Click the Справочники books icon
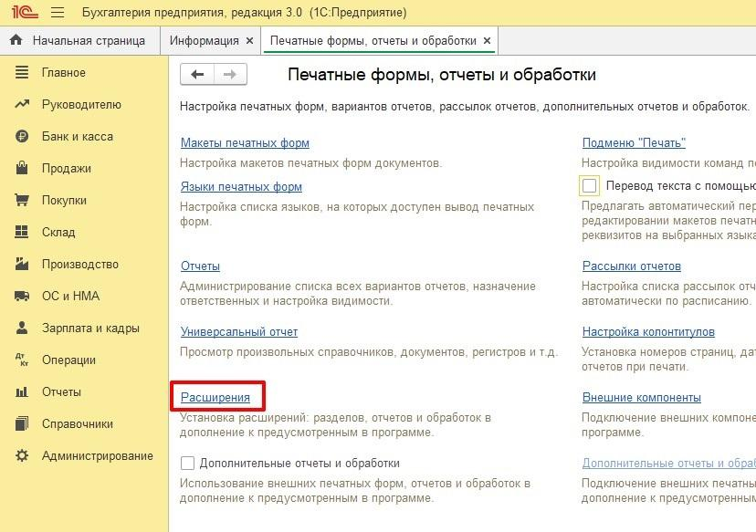 tap(22, 423)
